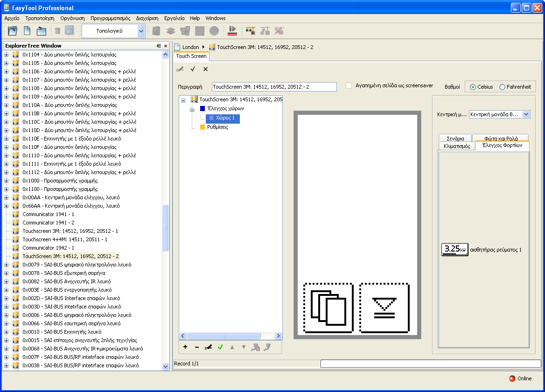This screenshot has width=545, height=392.
Task: Expand the 0x1104 device tree node
Action: coord(6,55)
